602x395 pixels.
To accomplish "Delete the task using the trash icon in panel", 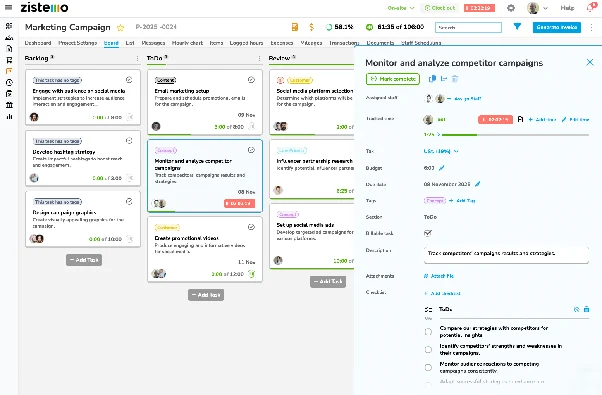I will pyautogui.click(x=455, y=79).
